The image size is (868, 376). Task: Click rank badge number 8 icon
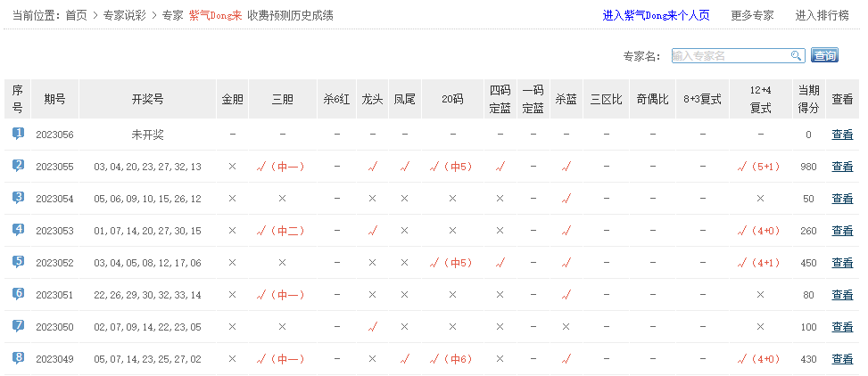coord(18,358)
